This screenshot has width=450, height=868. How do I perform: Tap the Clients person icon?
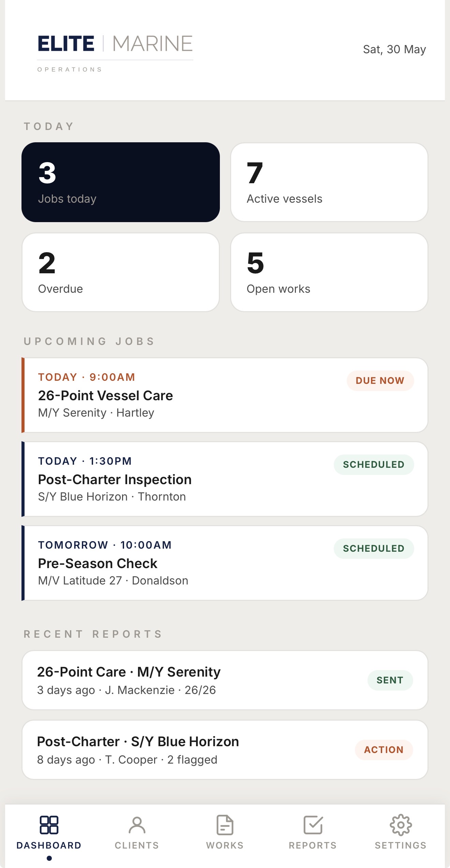137,825
